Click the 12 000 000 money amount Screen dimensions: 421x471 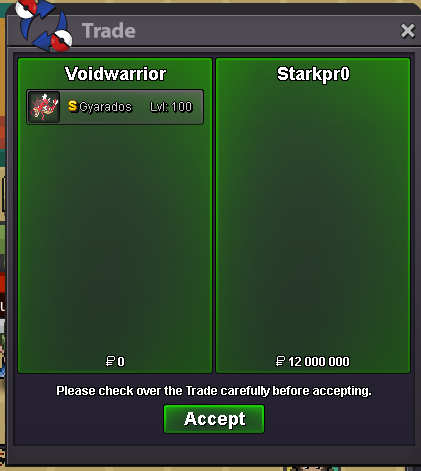pyautogui.click(x=319, y=362)
